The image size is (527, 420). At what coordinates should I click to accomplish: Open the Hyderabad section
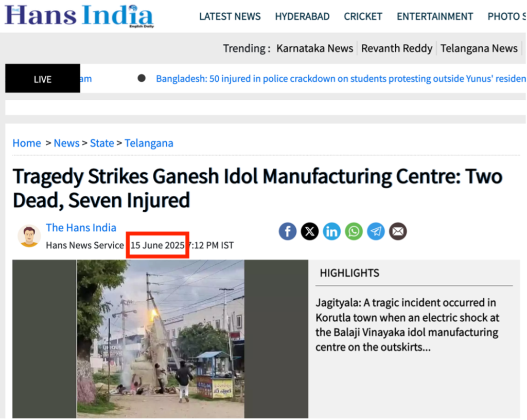coord(302,16)
